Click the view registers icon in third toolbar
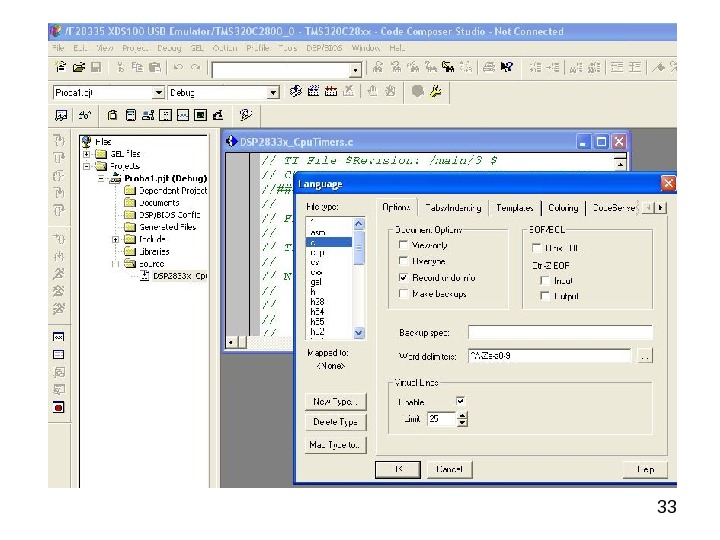This screenshot has height=540, width=720. pos(131,115)
